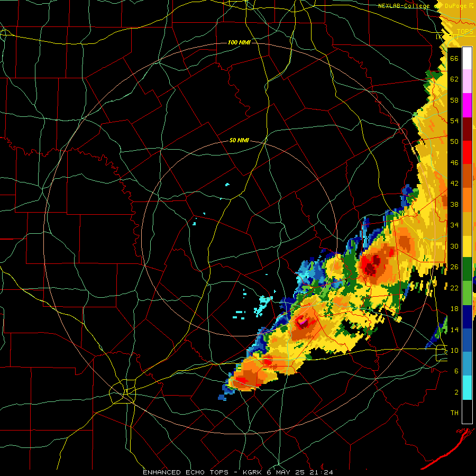
Task: Pick the light green legend swatch
Action: 467,293
